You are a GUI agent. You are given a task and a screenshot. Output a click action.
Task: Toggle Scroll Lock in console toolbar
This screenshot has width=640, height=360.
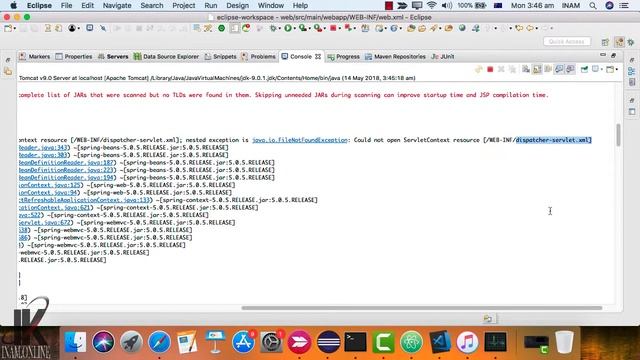tap(537, 69)
